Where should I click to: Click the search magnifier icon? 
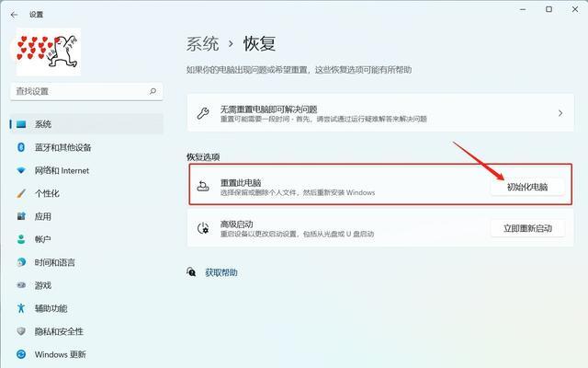(x=153, y=91)
